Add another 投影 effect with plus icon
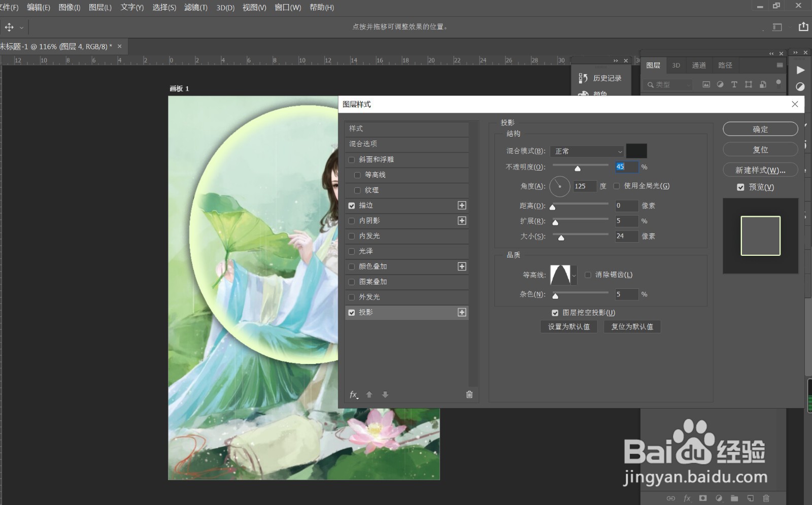 [462, 312]
